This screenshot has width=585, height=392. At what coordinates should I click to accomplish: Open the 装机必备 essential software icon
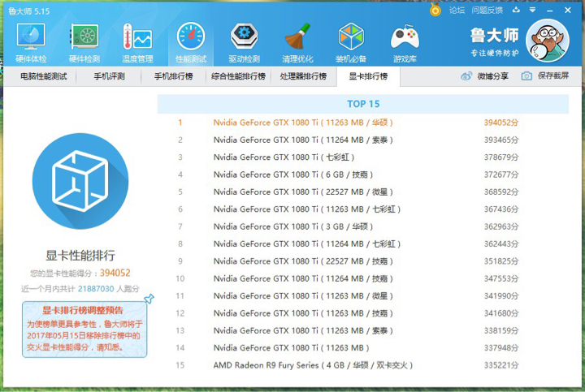[351, 42]
